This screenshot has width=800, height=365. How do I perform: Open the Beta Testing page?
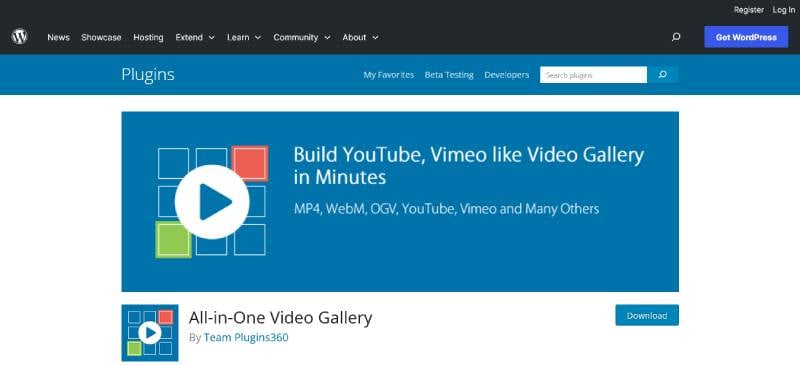click(x=449, y=75)
